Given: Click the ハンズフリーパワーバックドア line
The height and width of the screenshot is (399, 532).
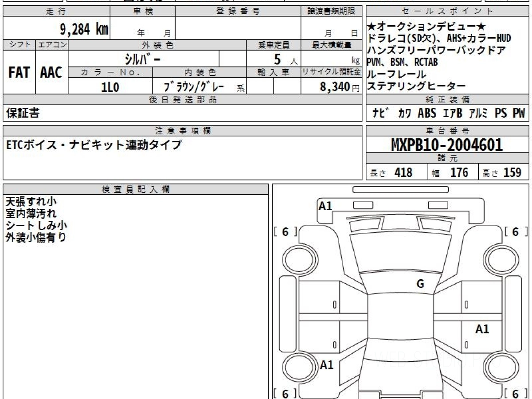Looking at the screenshot, I should (x=436, y=51).
